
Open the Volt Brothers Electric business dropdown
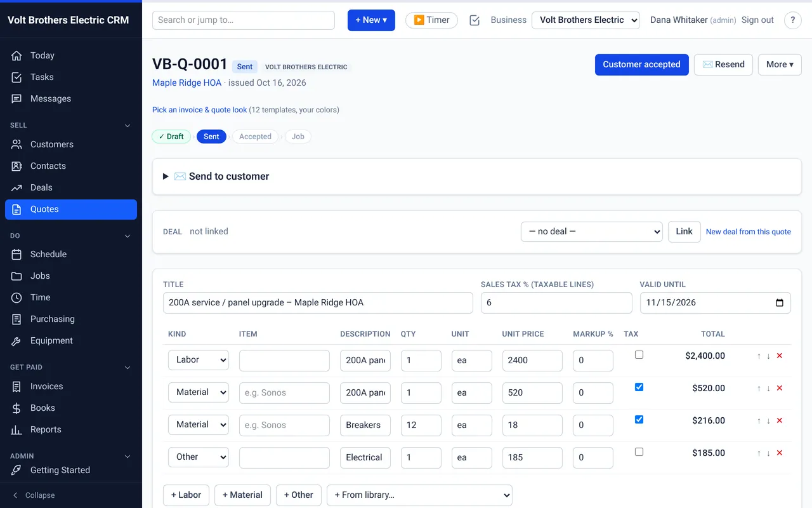click(586, 20)
